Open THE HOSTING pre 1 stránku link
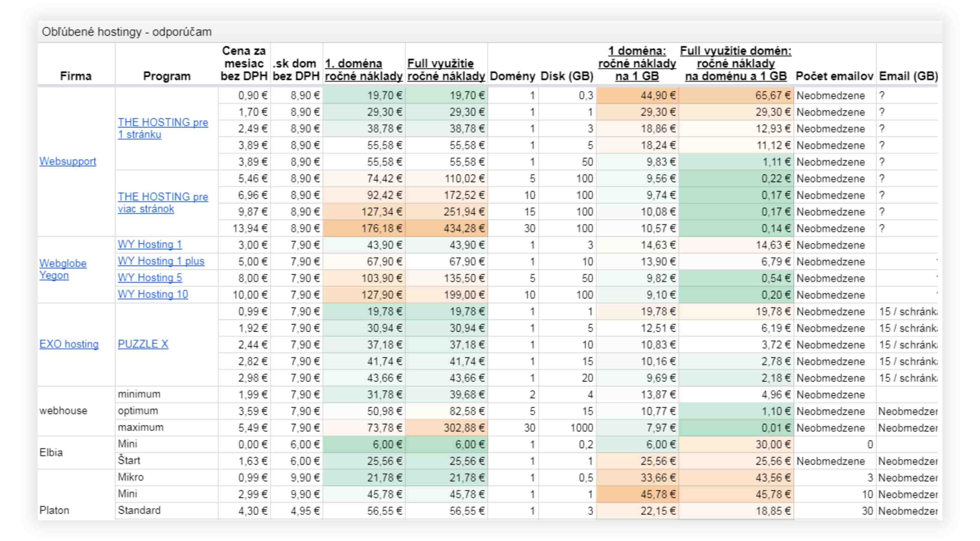 [163, 128]
